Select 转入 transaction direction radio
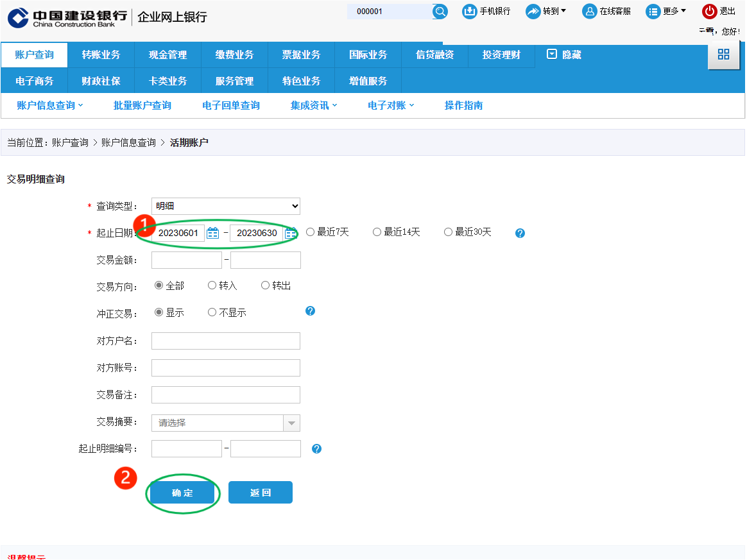The image size is (747, 560). point(212,285)
